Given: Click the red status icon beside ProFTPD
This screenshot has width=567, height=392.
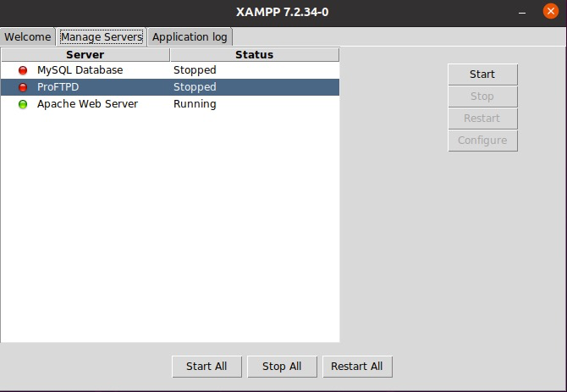Looking at the screenshot, I should point(23,87).
